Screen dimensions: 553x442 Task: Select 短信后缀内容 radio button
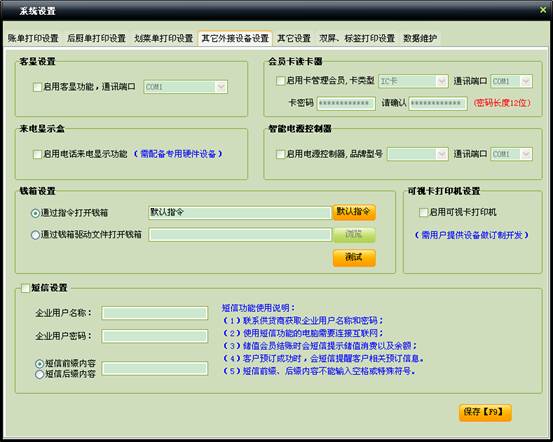coord(40,374)
